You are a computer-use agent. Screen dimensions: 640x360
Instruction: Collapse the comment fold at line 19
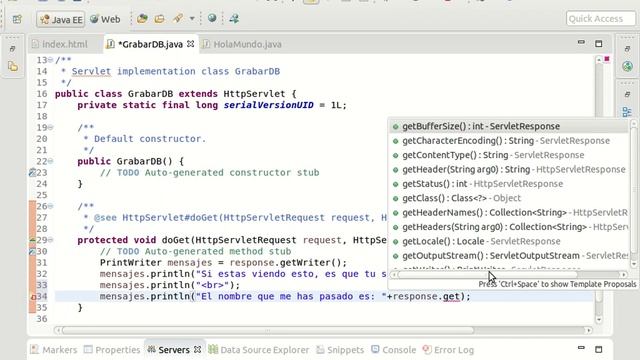[51, 127]
